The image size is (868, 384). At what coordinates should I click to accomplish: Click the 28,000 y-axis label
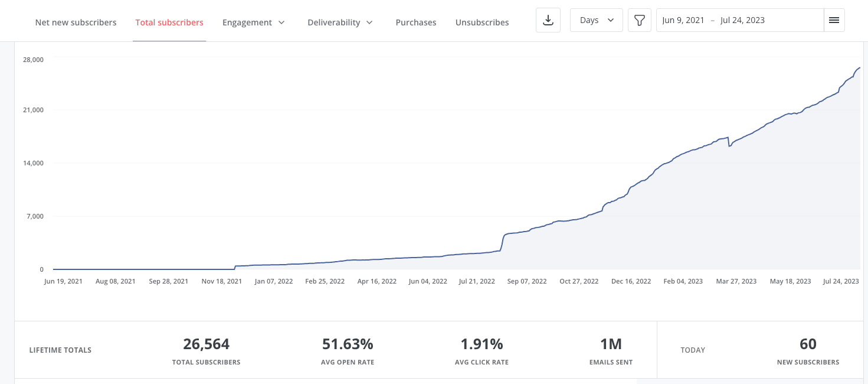[34, 59]
